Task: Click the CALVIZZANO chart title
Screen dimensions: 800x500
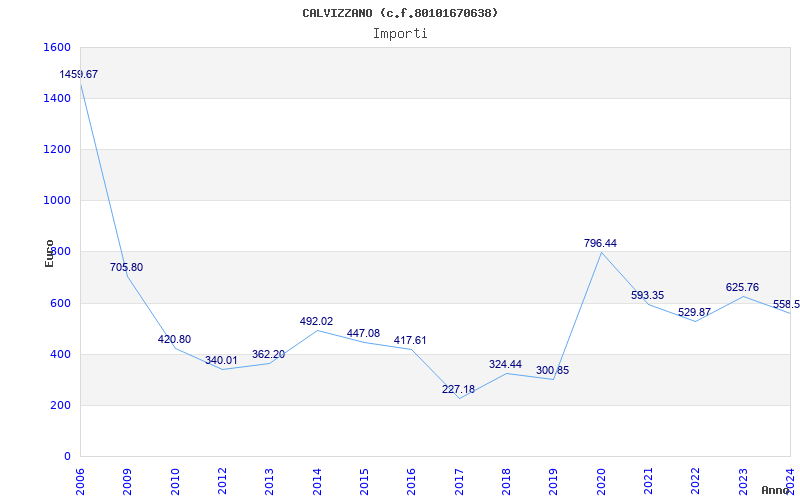Action: click(x=400, y=13)
